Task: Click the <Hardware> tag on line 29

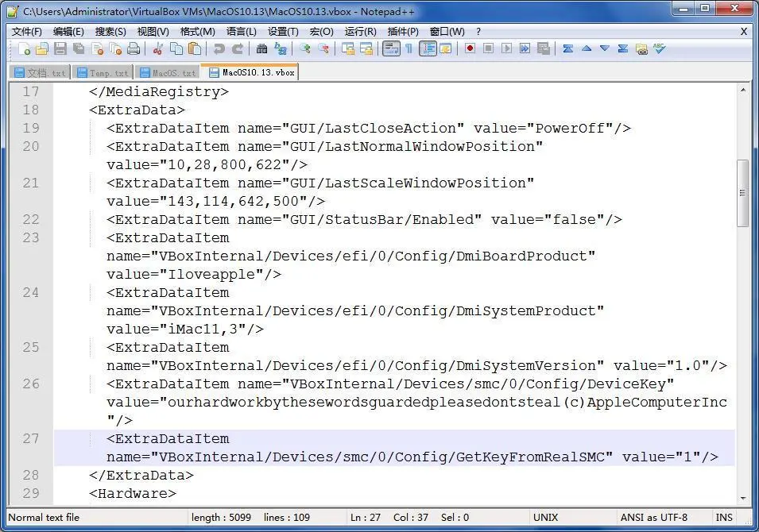Action: click(x=133, y=494)
